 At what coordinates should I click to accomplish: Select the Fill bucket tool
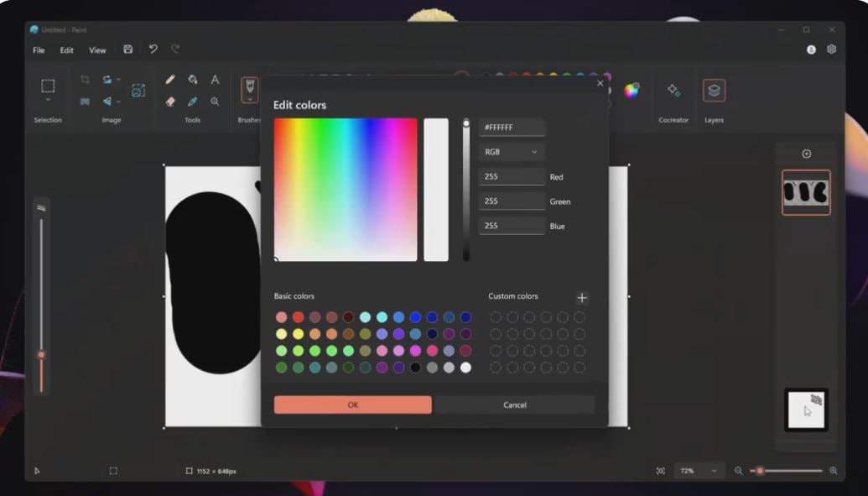point(193,80)
